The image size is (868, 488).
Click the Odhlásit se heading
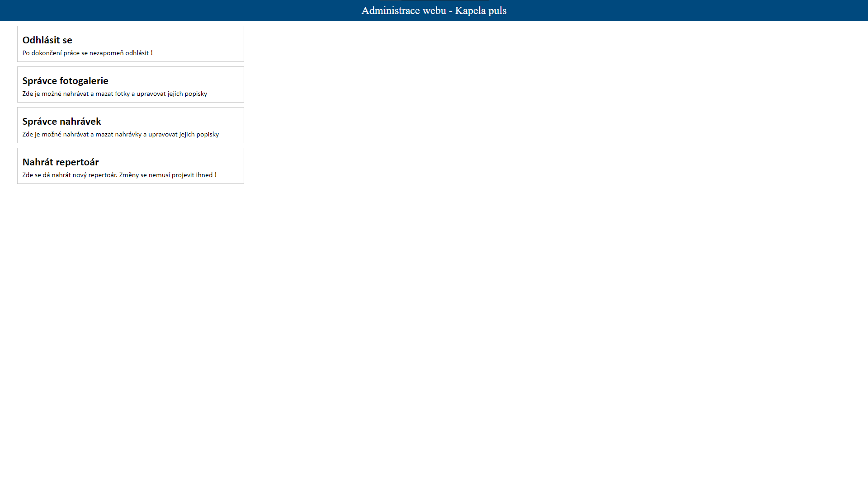pyautogui.click(x=47, y=40)
